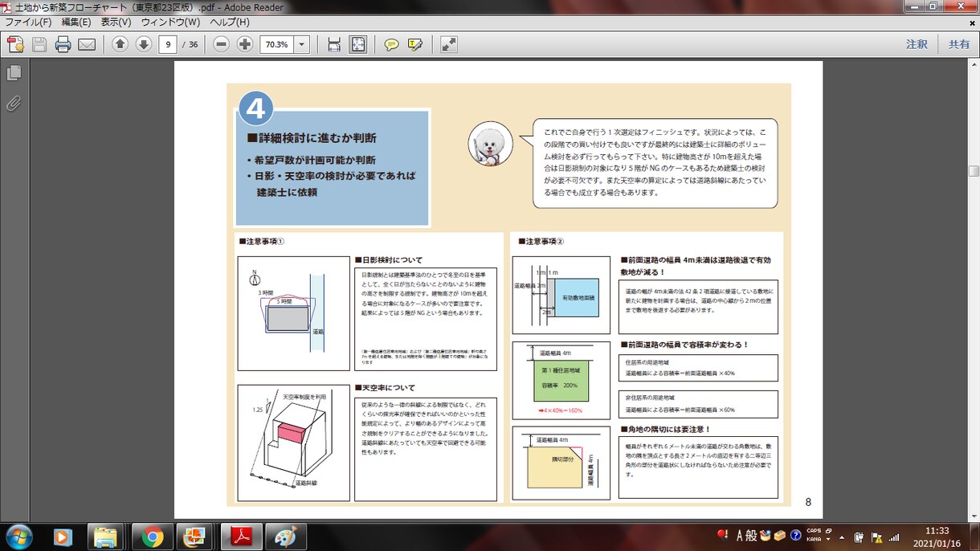Open the ウィンドウ(W) menu
Image resolution: width=980 pixels, height=551 pixels.
pyautogui.click(x=170, y=22)
